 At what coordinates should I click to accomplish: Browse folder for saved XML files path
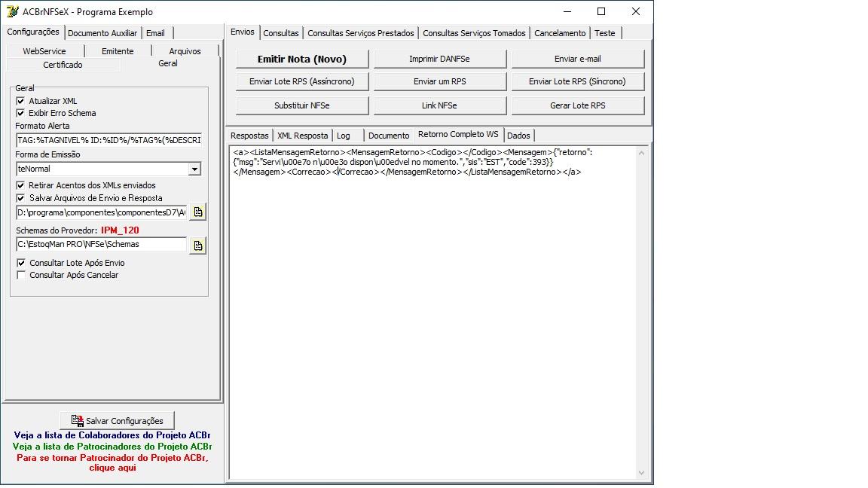pyautogui.click(x=197, y=212)
